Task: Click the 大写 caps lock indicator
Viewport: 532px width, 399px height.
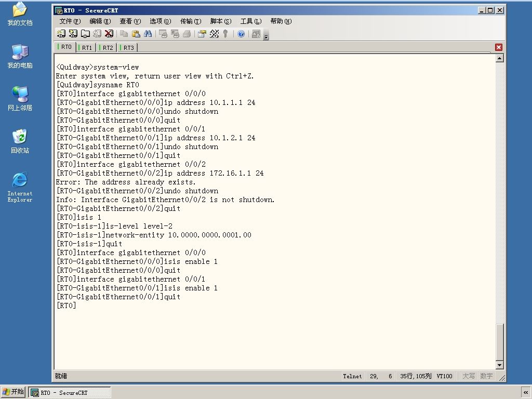Action: click(469, 376)
